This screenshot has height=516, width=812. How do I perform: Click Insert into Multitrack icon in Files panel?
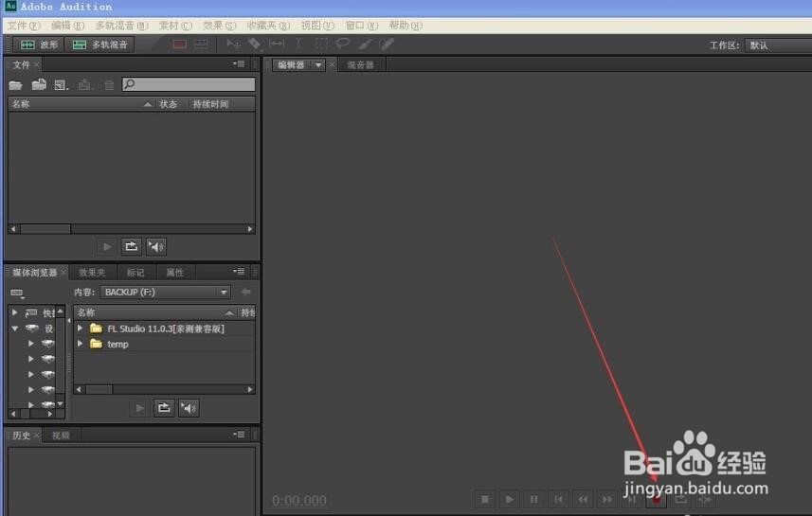coord(85,85)
